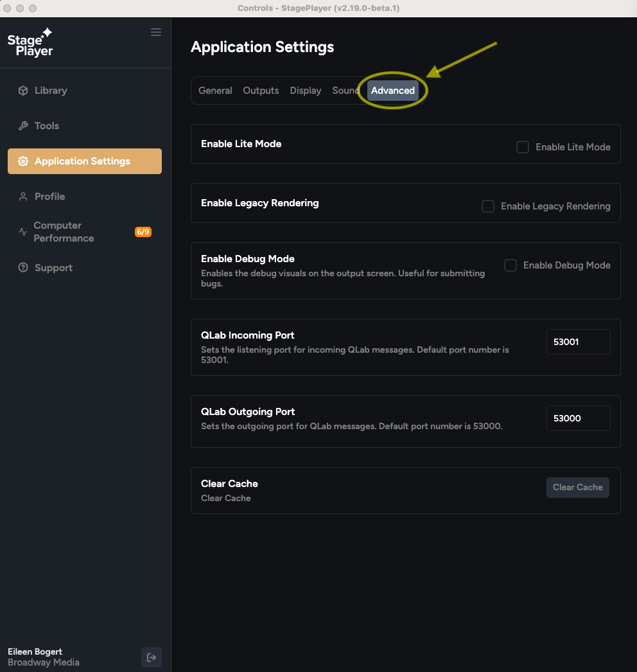
Task: Tick the Enable Debug Mode checkbox
Action: (x=510, y=265)
